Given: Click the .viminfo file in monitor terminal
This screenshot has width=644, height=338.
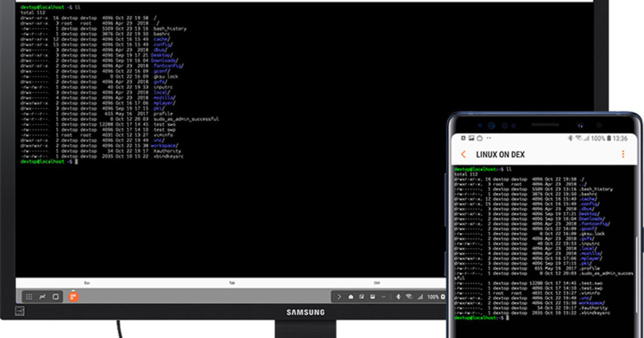Looking at the screenshot, I should point(163,135).
